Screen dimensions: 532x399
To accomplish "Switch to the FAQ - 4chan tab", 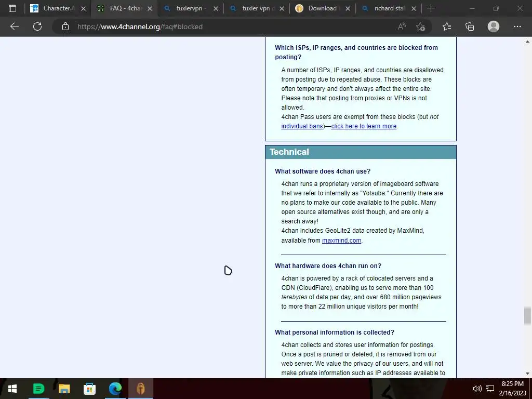I will (124, 8).
